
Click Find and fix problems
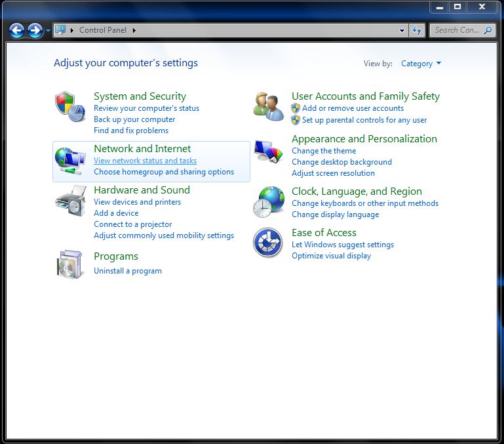[x=131, y=131]
